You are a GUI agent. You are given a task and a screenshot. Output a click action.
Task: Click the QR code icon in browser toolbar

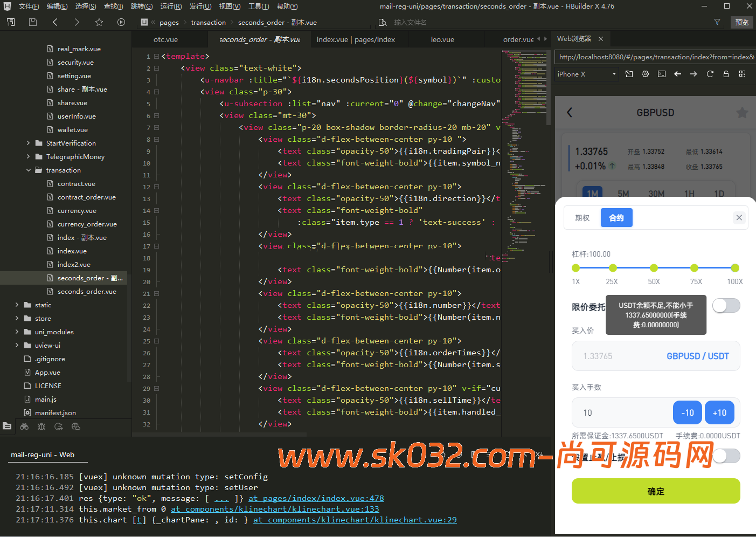(x=742, y=74)
